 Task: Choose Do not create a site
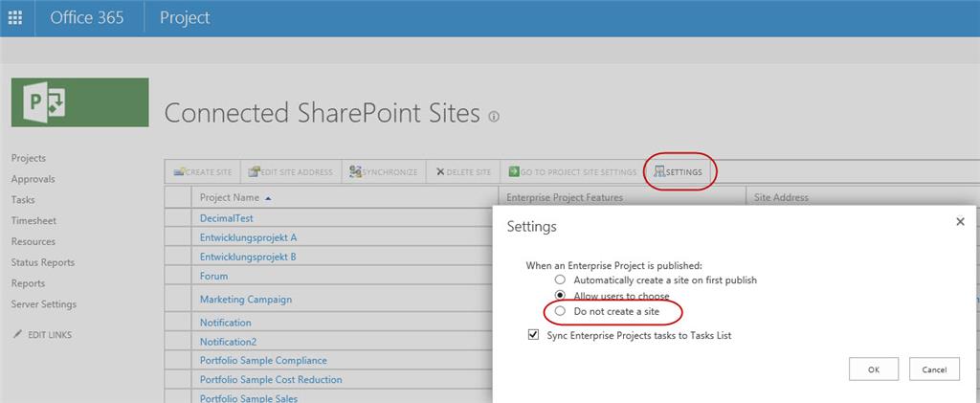coord(561,311)
